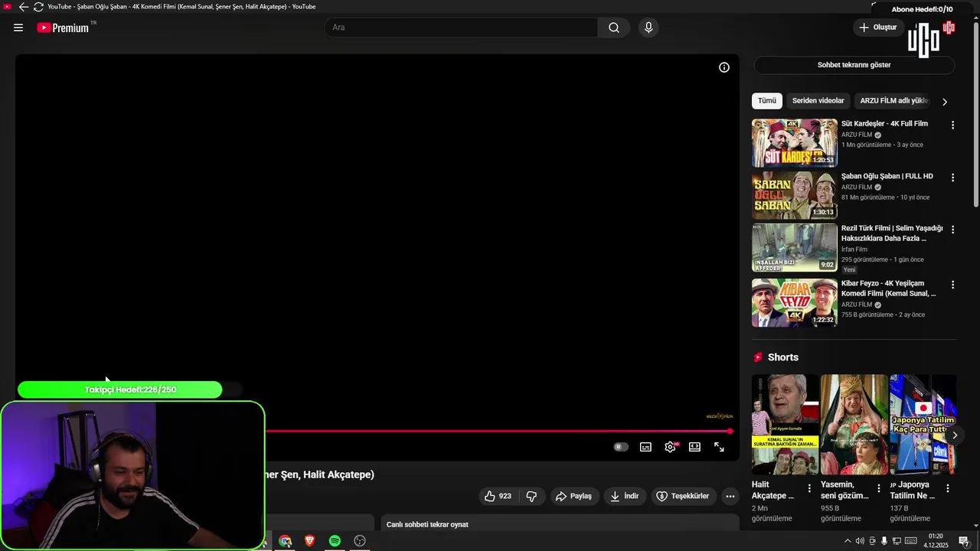
Task: Open Japonya Tatilim short thumbnail
Action: click(x=923, y=424)
